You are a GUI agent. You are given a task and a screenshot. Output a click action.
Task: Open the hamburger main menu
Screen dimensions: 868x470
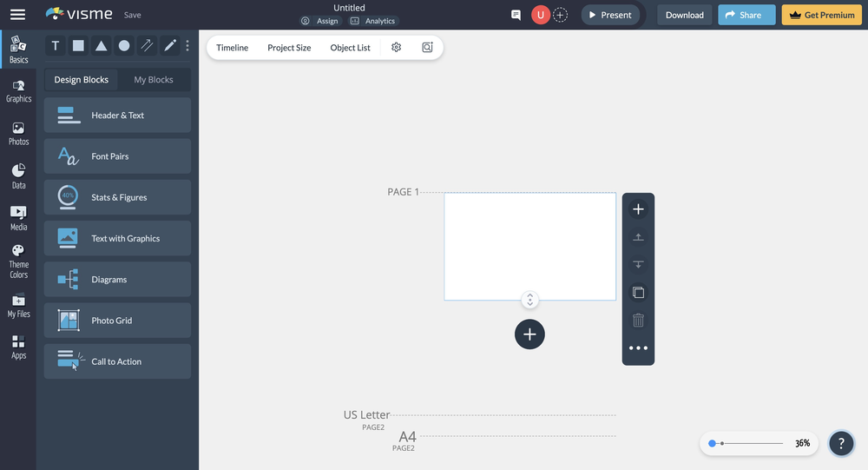click(17, 15)
